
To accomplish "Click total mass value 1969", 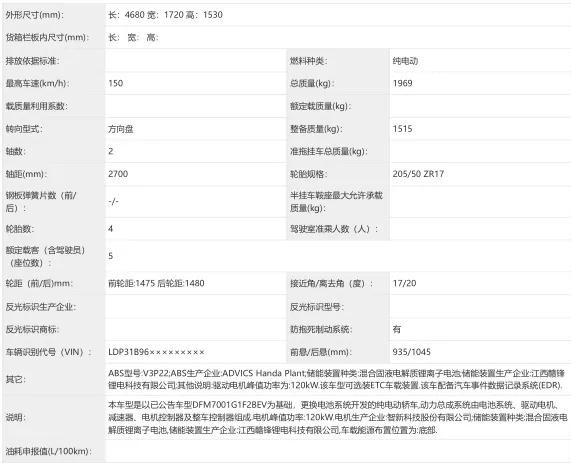I will pyautogui.click(x=402, y=83).
